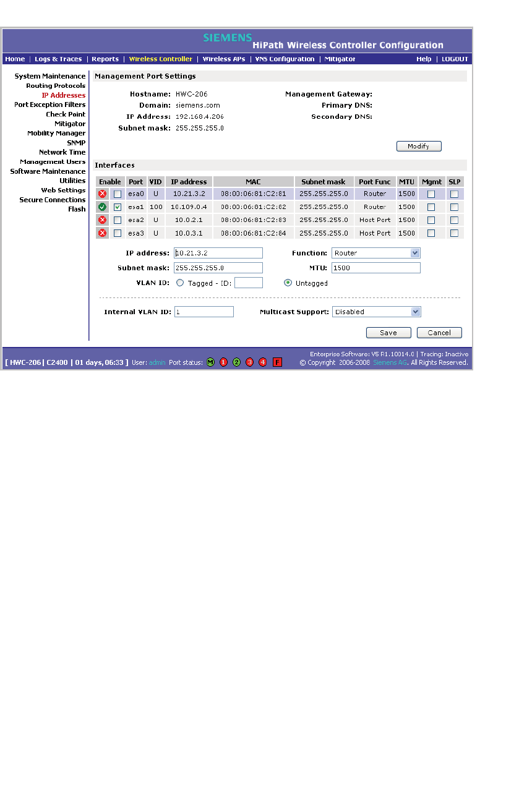Image resolution: width=506 pixels, height=812 pixels.
Task: Enable the esa0 interface checkbox
Action: [x=118, y=194]
